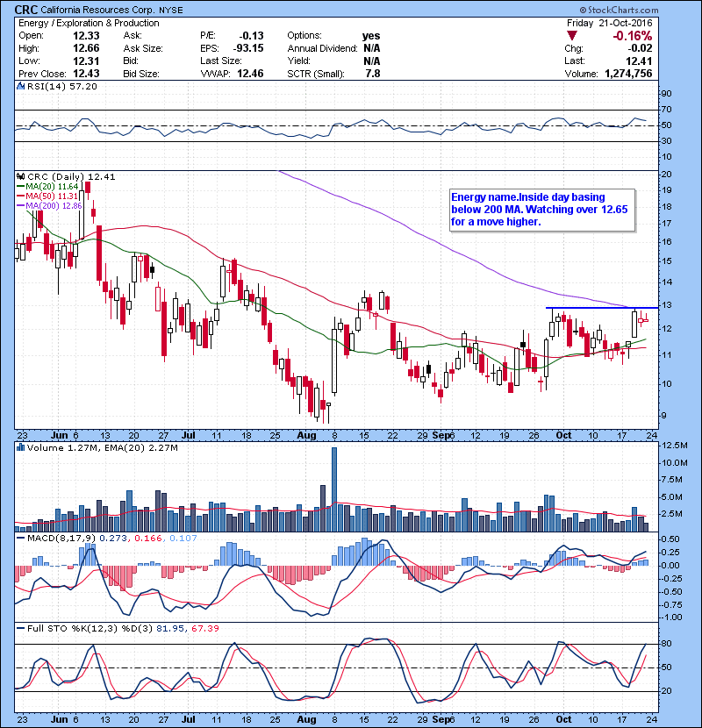Click the Bid Size label

pos(141,74)
